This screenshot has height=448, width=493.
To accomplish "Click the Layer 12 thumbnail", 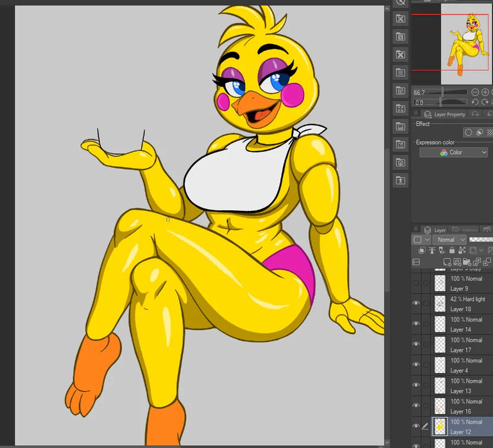I will [440, 426].
